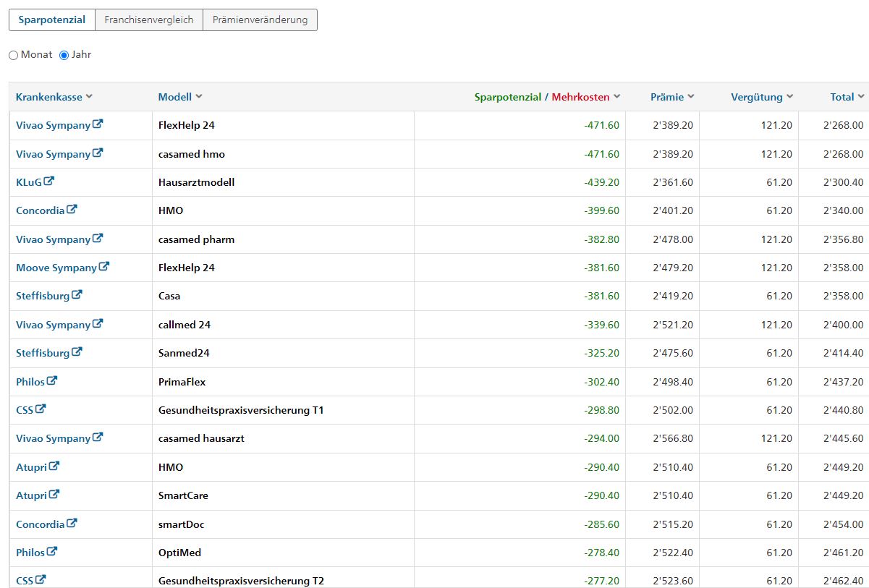Open the Prämienveränderung tab
The width and height of the screenshot is (869, 588).
tap(260, 20)
